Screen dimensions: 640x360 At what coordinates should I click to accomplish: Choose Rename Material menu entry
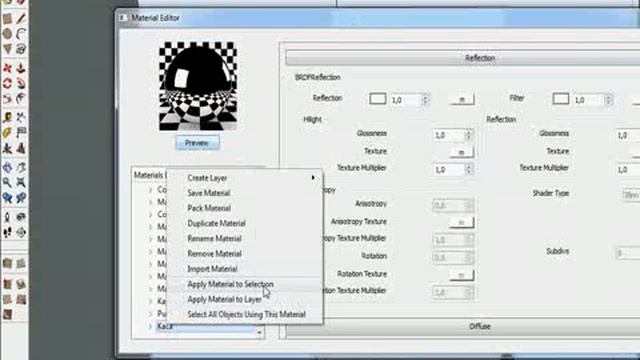point(245,238)
